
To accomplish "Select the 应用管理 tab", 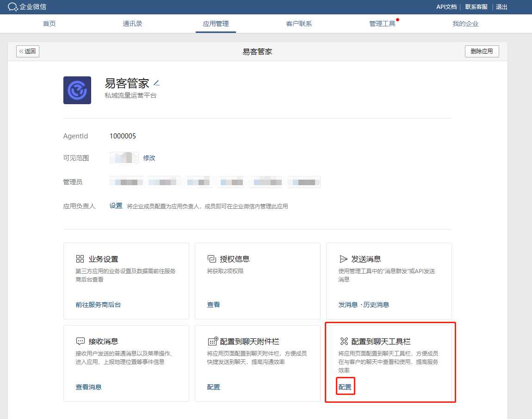I will [x=216, y=24].
